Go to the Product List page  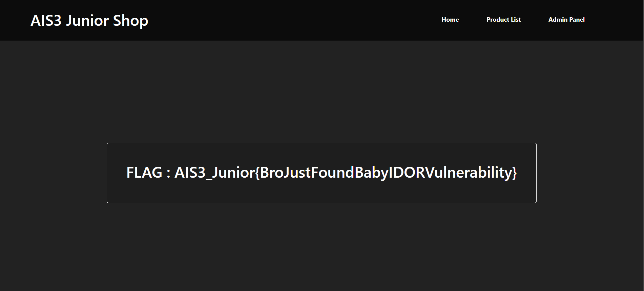[503, 20]
